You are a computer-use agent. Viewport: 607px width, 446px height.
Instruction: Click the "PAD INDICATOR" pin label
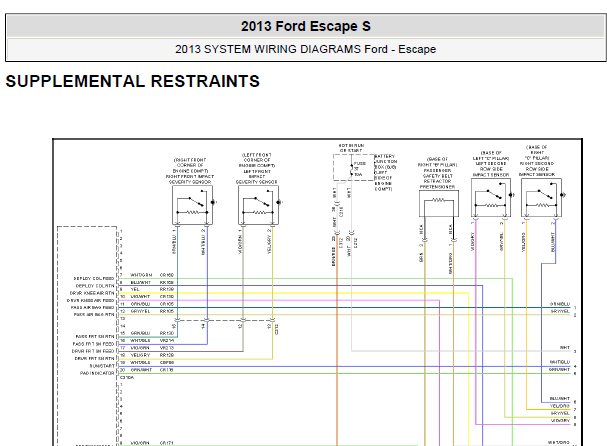click(x=97, y=373)
